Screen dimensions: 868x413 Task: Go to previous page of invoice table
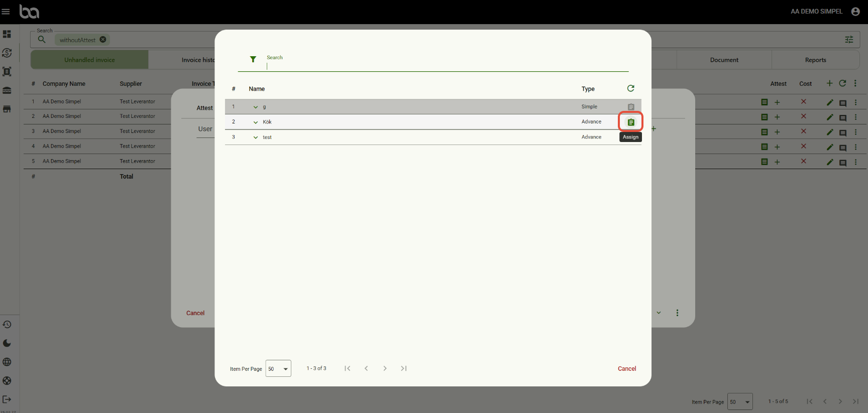[825, 401]
